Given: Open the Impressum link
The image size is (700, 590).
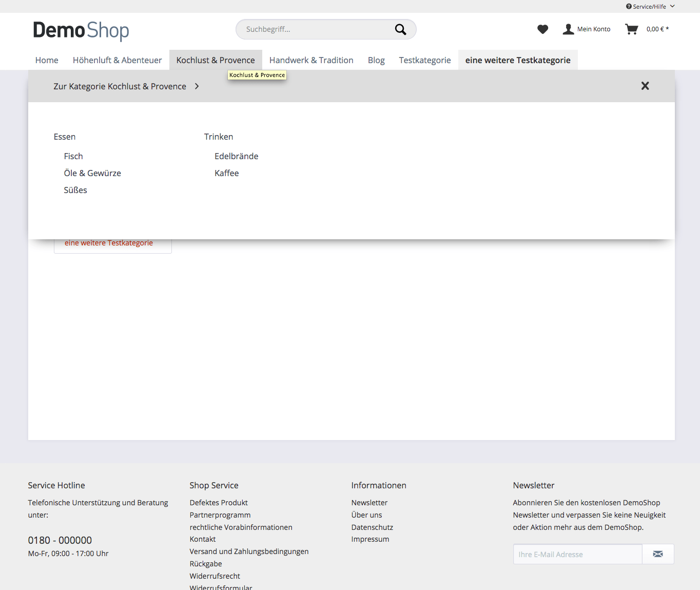Looking at the screenshot, I should point(370,539).
